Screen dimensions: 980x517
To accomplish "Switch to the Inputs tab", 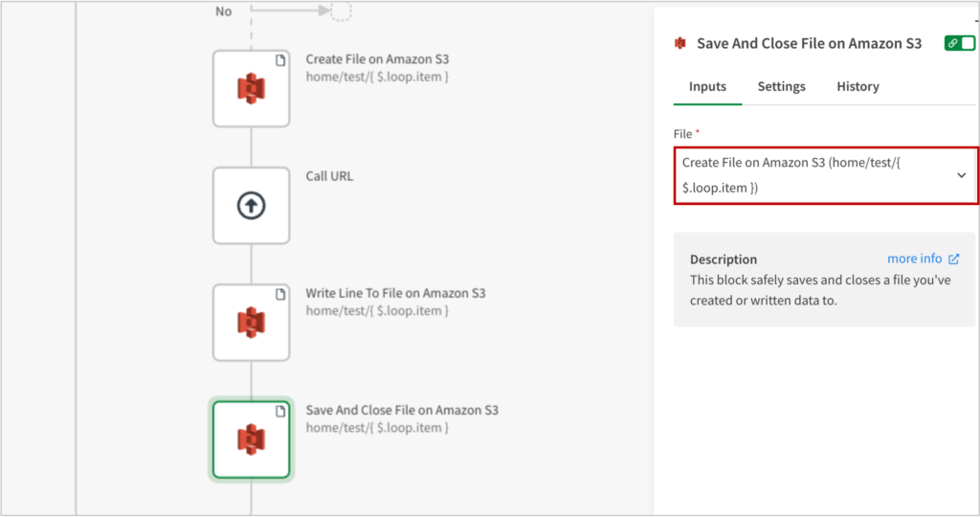I will tap(707, 86).
